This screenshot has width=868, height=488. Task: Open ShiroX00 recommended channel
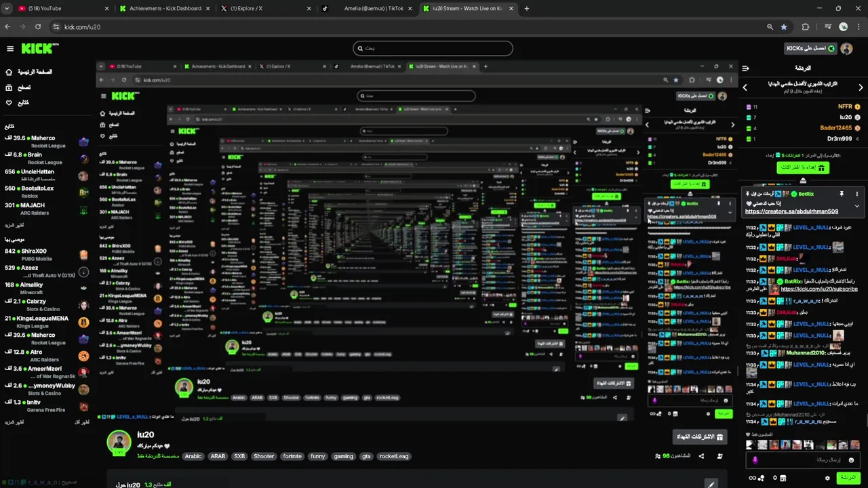45,255
